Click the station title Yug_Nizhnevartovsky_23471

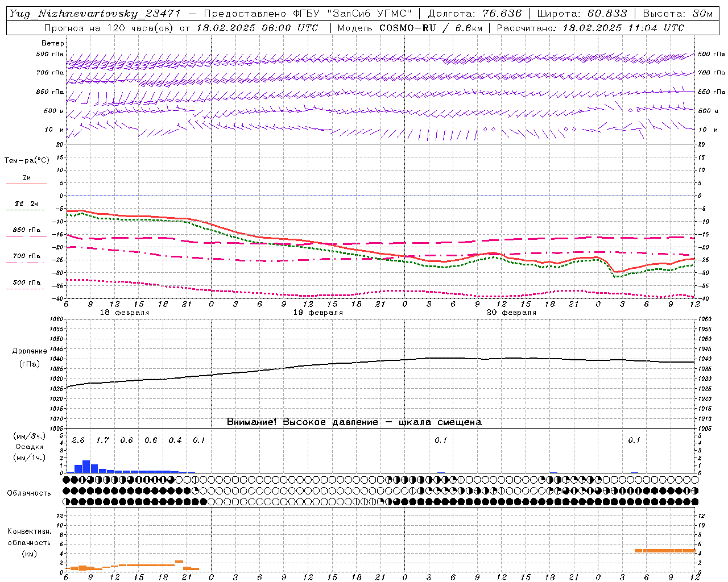coord(94,14)
